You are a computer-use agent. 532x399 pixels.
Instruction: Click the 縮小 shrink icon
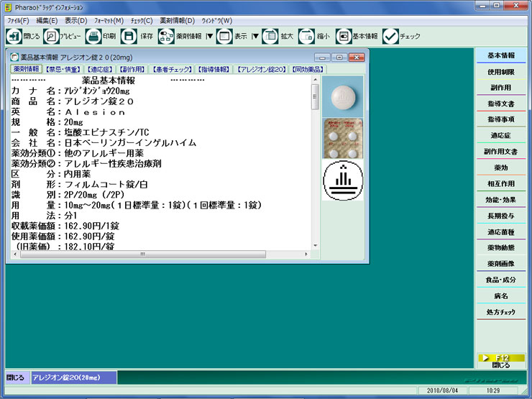[x=306, y=36]
